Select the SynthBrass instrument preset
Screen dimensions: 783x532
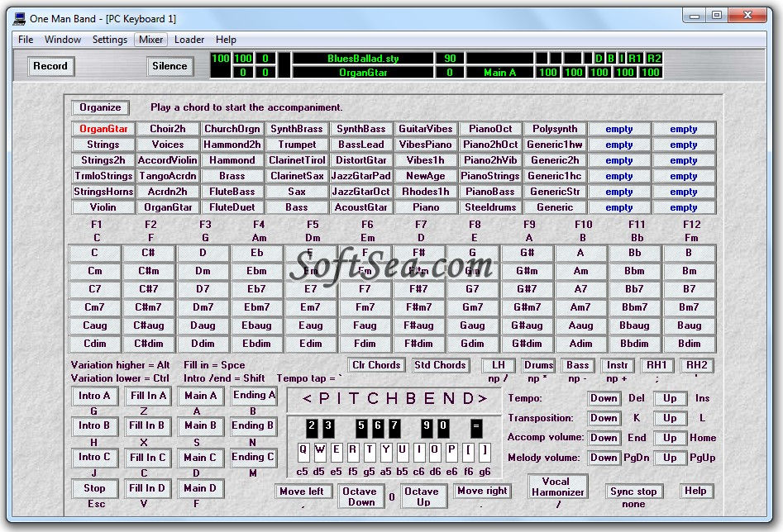(297, 129)
